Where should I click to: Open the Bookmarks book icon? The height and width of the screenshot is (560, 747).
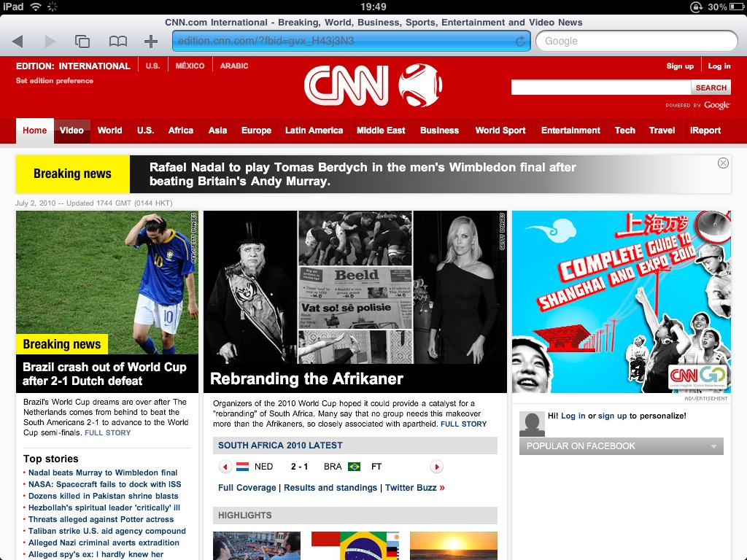(117, 42)
